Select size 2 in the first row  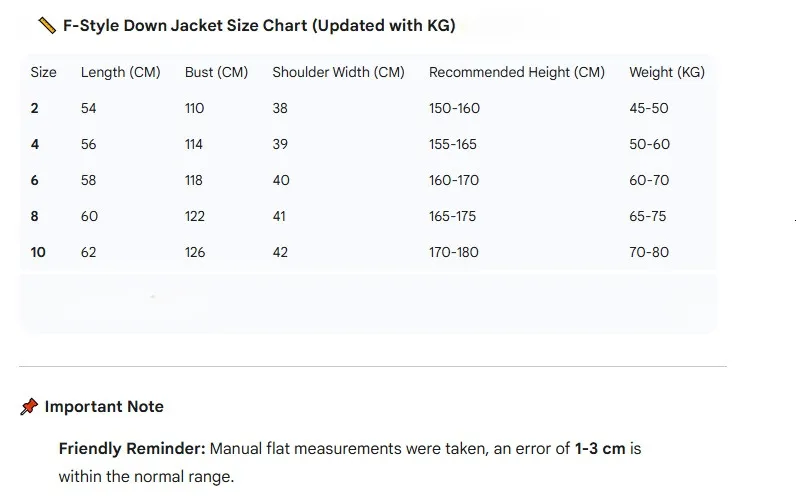(x=35, y=108)
